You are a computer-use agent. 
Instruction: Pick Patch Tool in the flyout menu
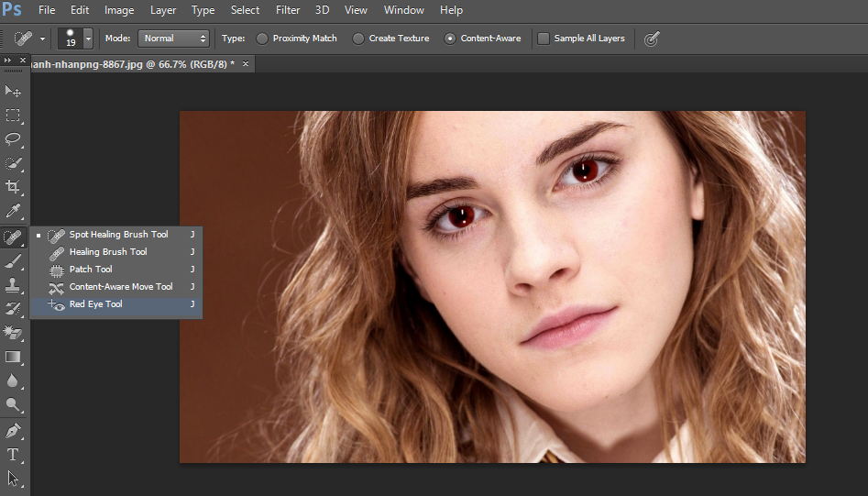tap(91, 270)
